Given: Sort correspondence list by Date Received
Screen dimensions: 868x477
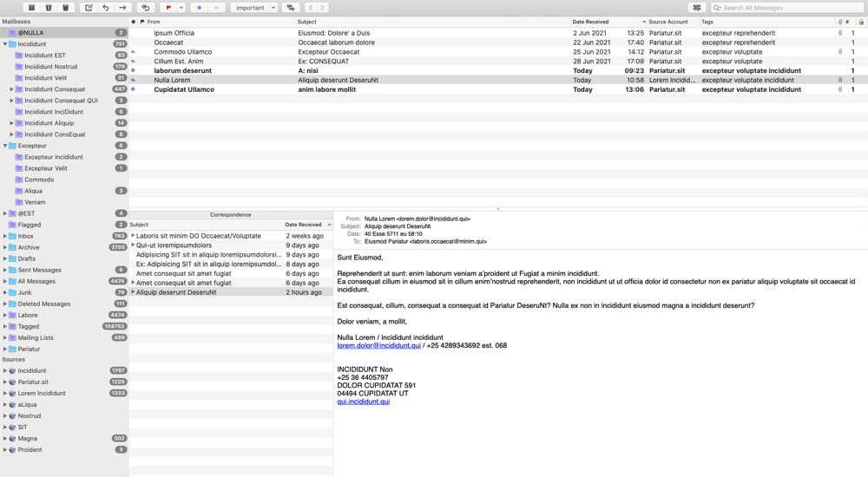Looking at the screenshot, I should [308, 225].
